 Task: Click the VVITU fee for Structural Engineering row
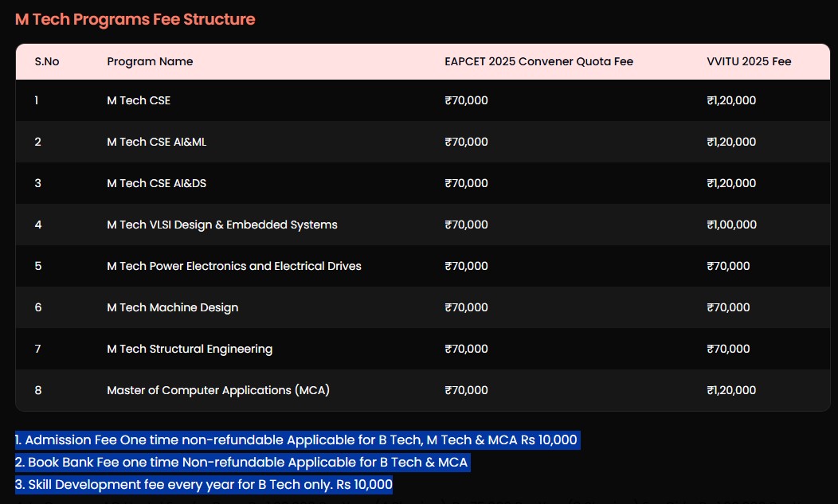(x=728, y=349)
